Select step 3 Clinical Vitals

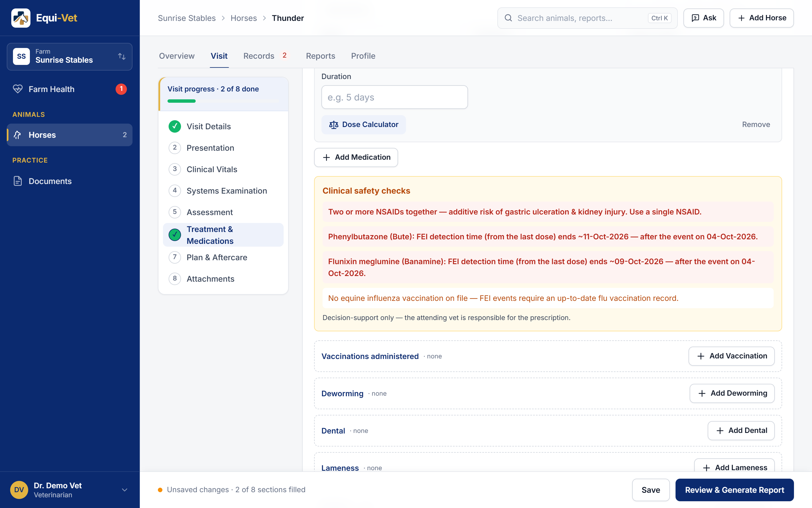coord(223,169)
